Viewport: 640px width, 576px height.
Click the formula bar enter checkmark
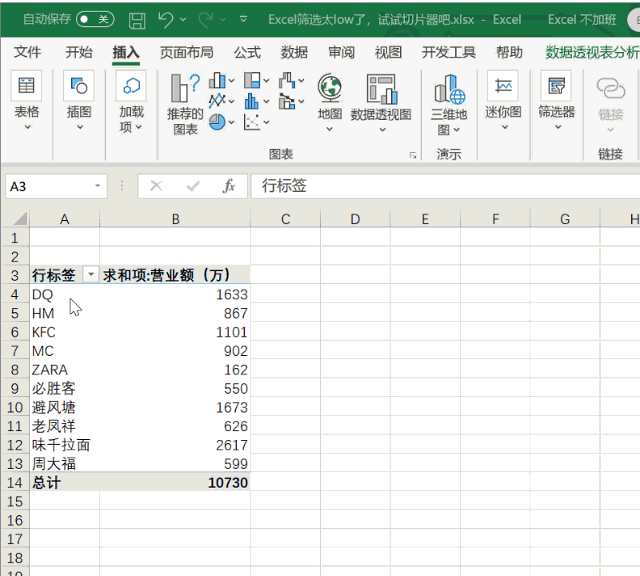193,186
